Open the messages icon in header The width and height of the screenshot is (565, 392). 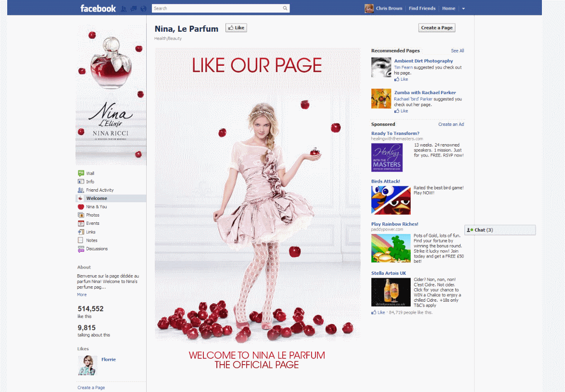coord(134,9)
